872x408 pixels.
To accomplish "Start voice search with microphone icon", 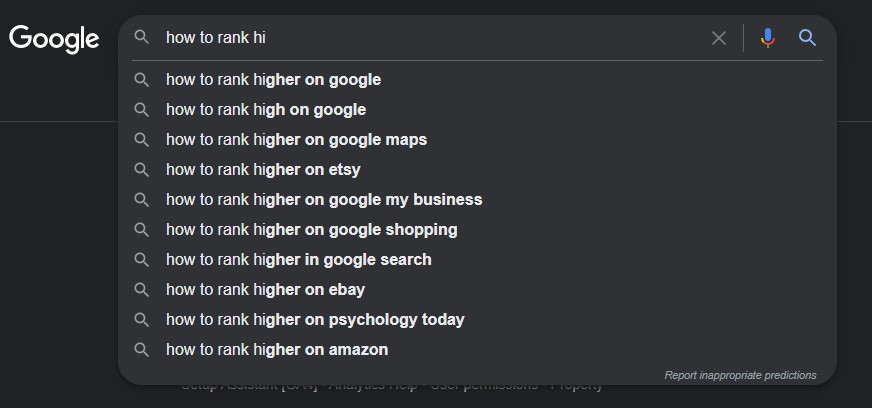I will click(x=768, y=38).
